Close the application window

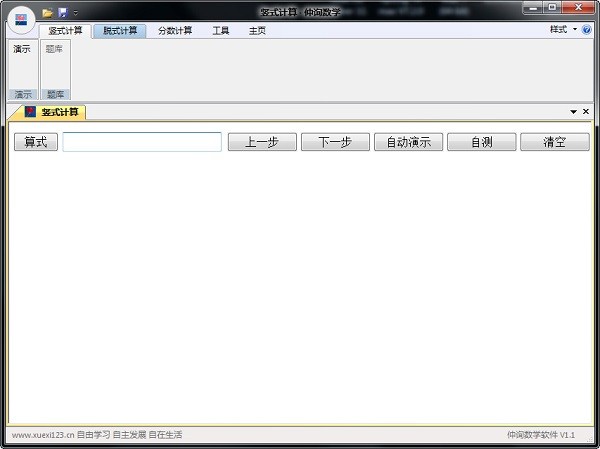pyautogui.click(x=578, y=8)
